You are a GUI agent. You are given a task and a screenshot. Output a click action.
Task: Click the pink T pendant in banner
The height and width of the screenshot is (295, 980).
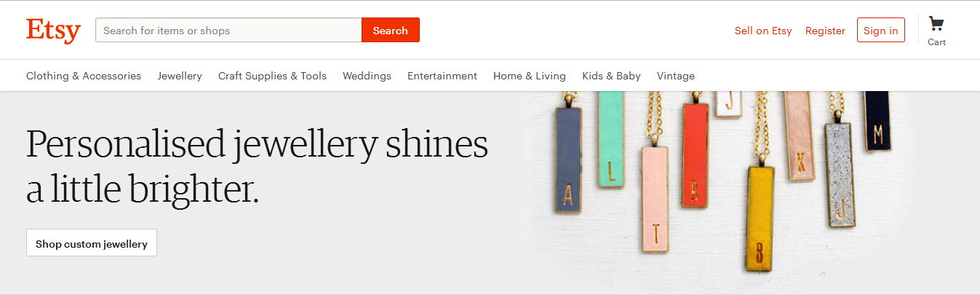pos(655,198)
